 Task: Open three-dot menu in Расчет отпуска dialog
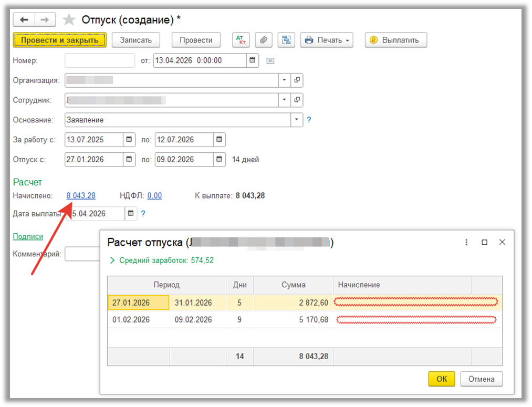pos(466,242)
